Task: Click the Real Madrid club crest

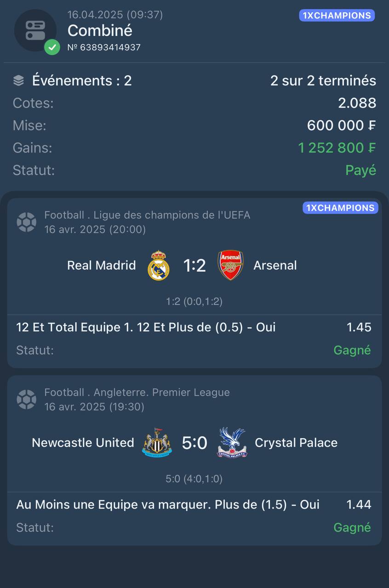Action: click(x=159, y=265)
